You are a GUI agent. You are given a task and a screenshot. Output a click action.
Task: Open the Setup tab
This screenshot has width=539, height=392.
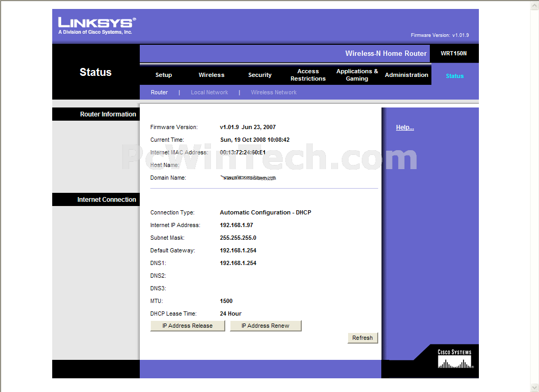163,75
